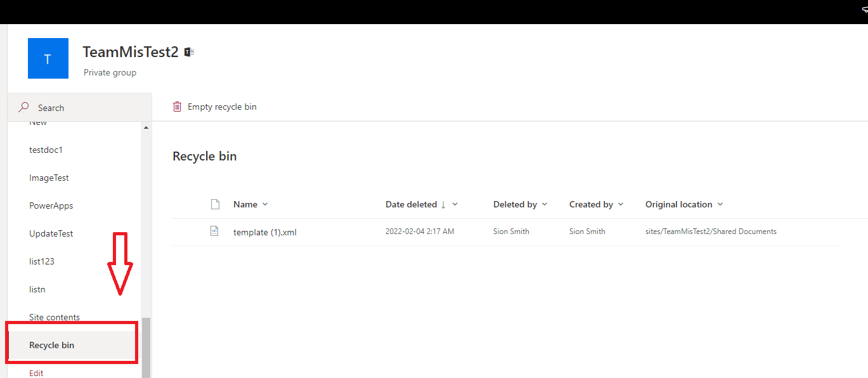Open Site contents from the sidebar
Screen dimensions: 868x378
click(x=55, y=316)
